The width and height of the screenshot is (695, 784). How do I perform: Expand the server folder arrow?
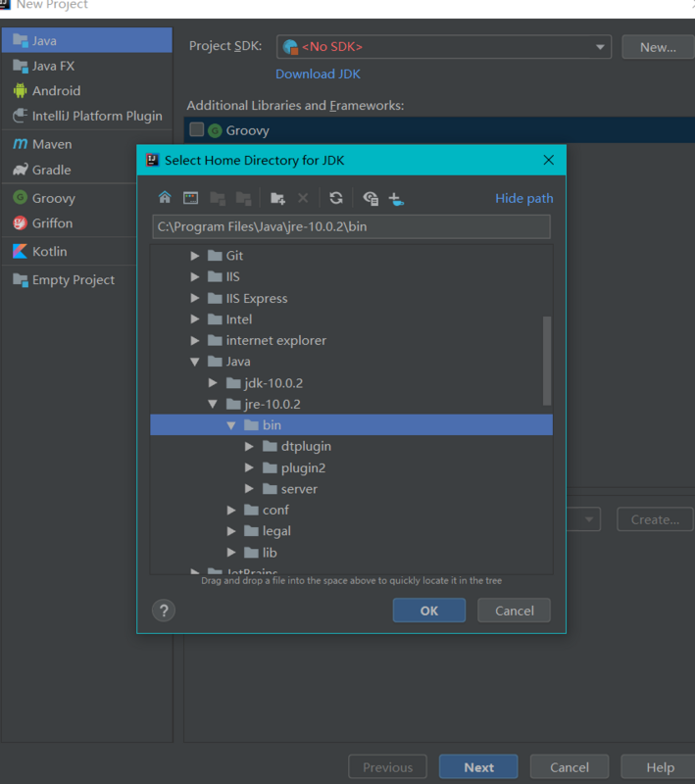(249, 488)
